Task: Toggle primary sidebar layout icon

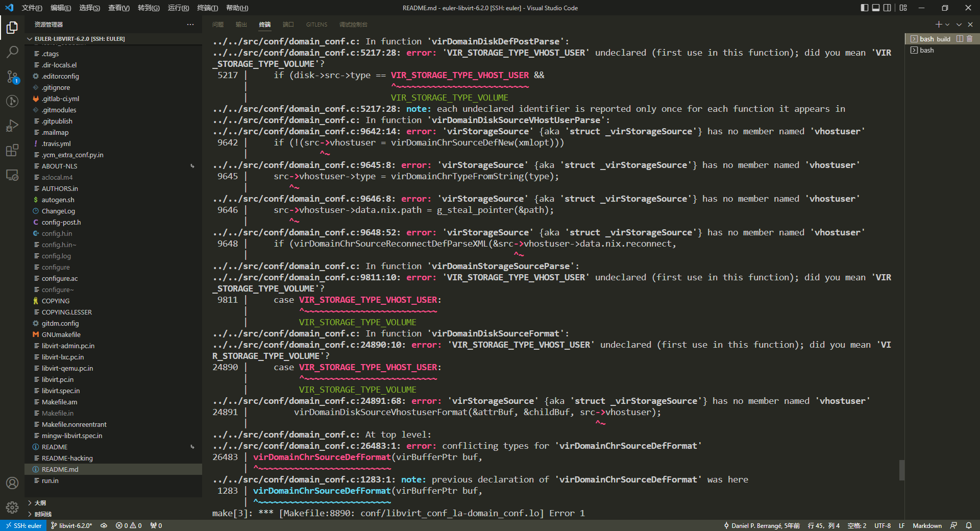Action: click(x=864, y=8)
